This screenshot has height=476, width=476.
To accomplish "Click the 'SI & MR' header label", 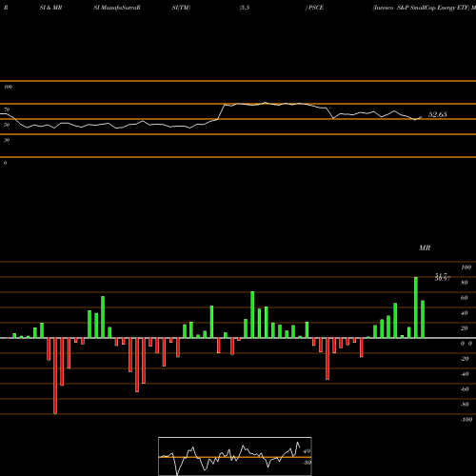I will coord(50,8).
